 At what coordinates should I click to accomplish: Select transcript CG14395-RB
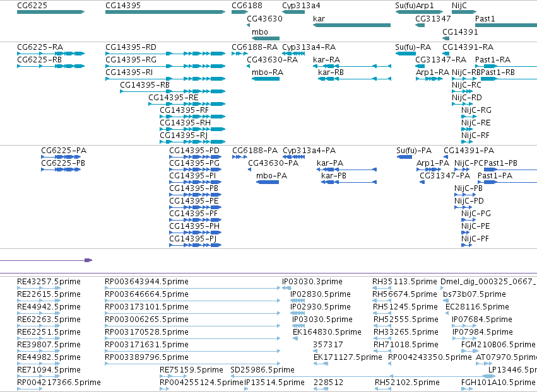coord(173,91)
